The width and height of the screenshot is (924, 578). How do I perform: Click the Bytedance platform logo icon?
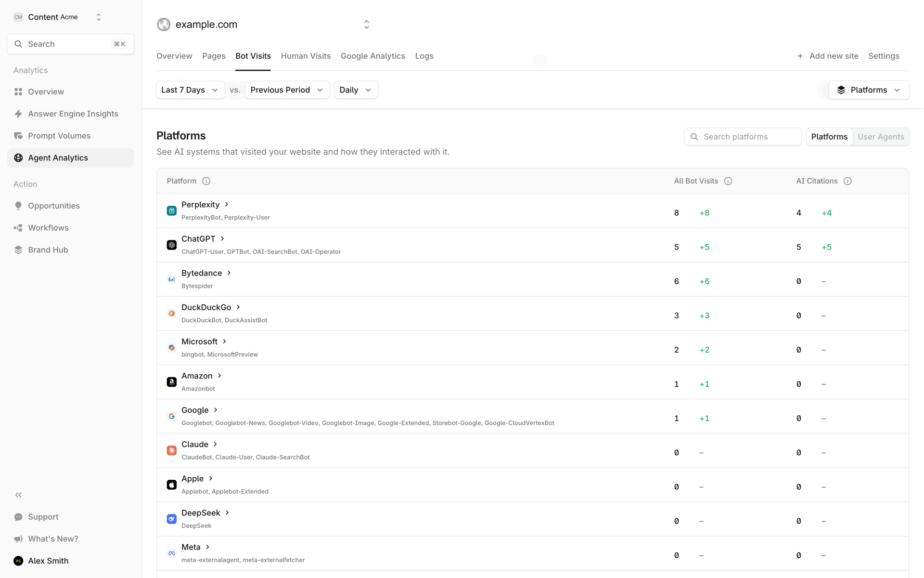(x=171, y=279)
